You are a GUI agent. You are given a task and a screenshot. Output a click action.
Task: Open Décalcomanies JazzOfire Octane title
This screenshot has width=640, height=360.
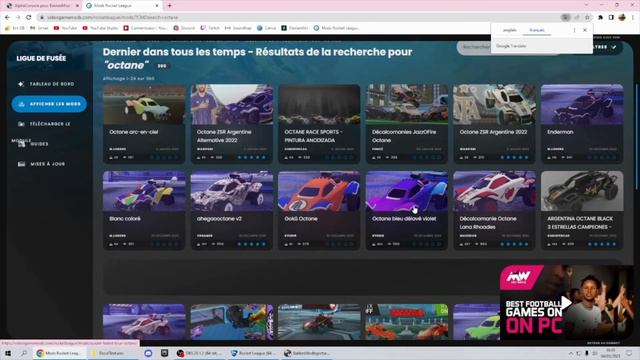coord(404,136)
